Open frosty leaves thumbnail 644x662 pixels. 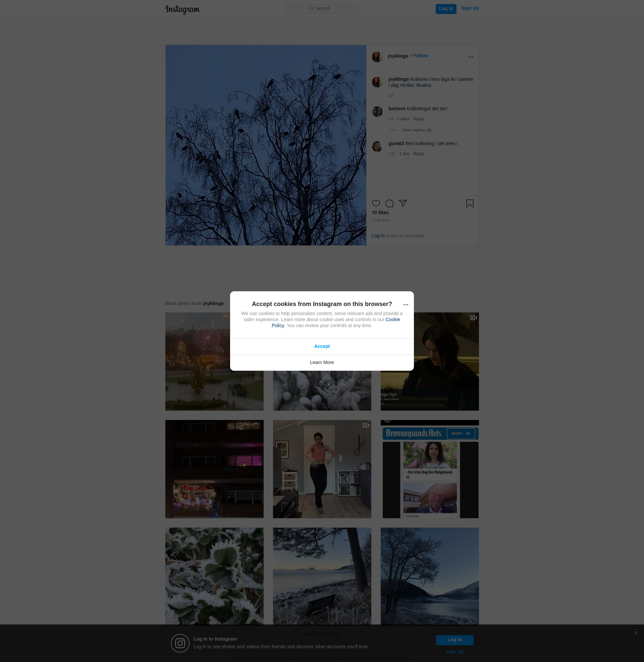214,576
